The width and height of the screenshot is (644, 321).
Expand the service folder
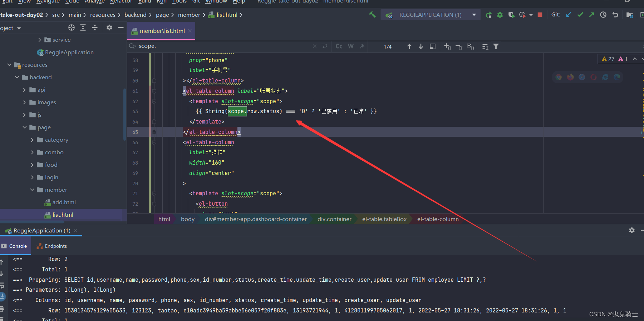[x=40, y=40]
